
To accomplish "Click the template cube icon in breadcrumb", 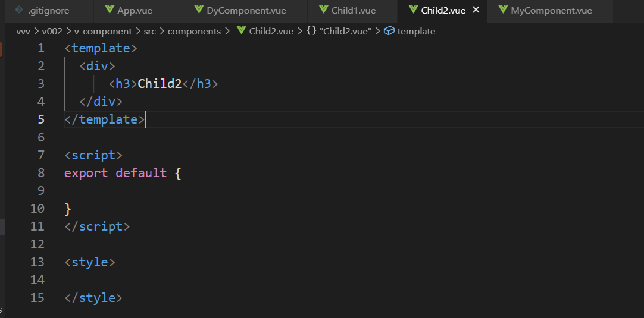I will [x=389, y=31].
